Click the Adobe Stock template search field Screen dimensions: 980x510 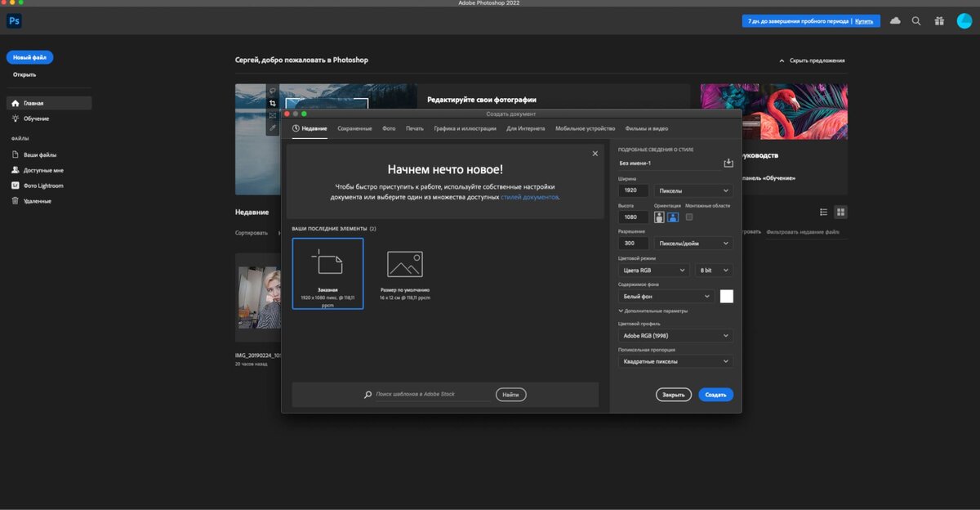click(433, 395)
